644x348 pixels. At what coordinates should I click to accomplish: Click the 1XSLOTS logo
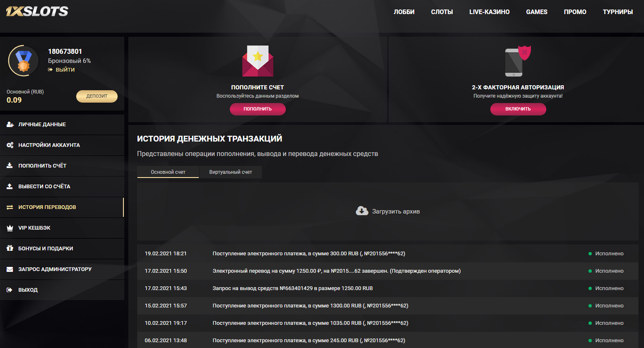[x=37, y=11]
